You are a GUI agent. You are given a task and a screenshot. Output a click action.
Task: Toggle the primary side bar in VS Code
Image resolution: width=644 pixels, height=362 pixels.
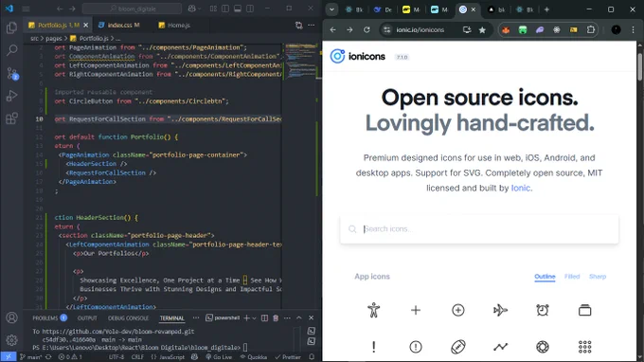[x=225, y=9]
